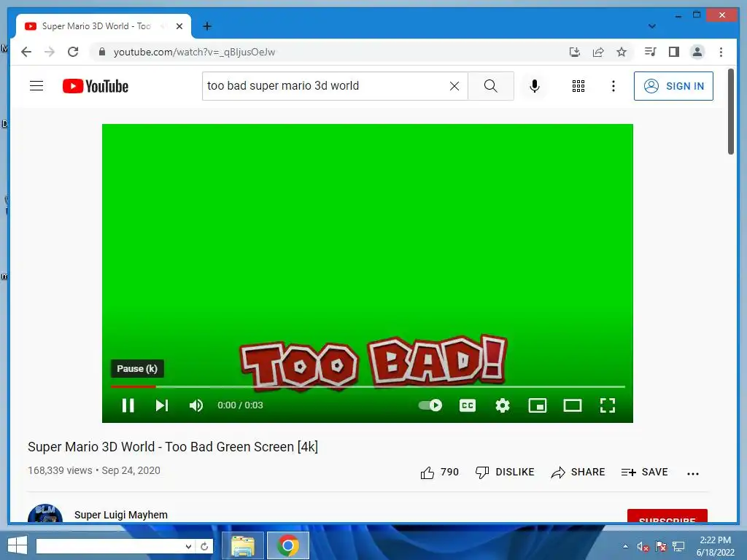Viewport: 747px width, 560px height.
Task: Open Super Luigi Mayhem channel
Action: [x=121, y=515]
